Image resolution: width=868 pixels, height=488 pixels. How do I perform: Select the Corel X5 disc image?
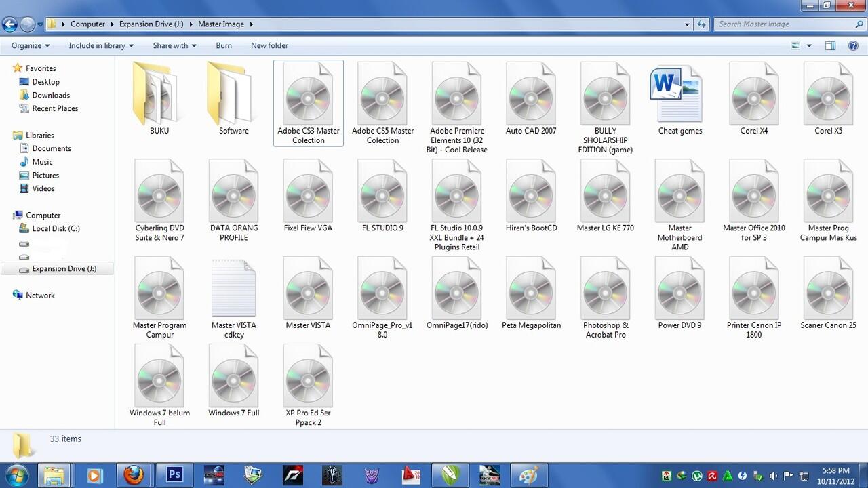click(x=828, y=99)
